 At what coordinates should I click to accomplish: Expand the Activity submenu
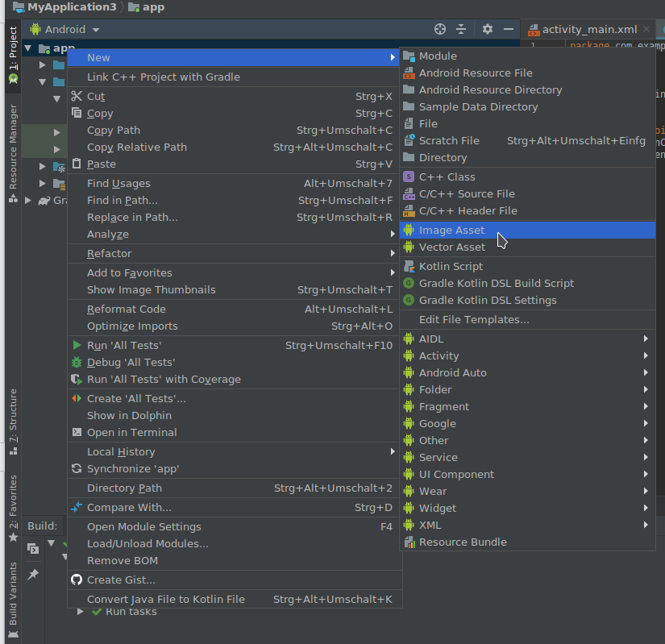click(438, 356)
